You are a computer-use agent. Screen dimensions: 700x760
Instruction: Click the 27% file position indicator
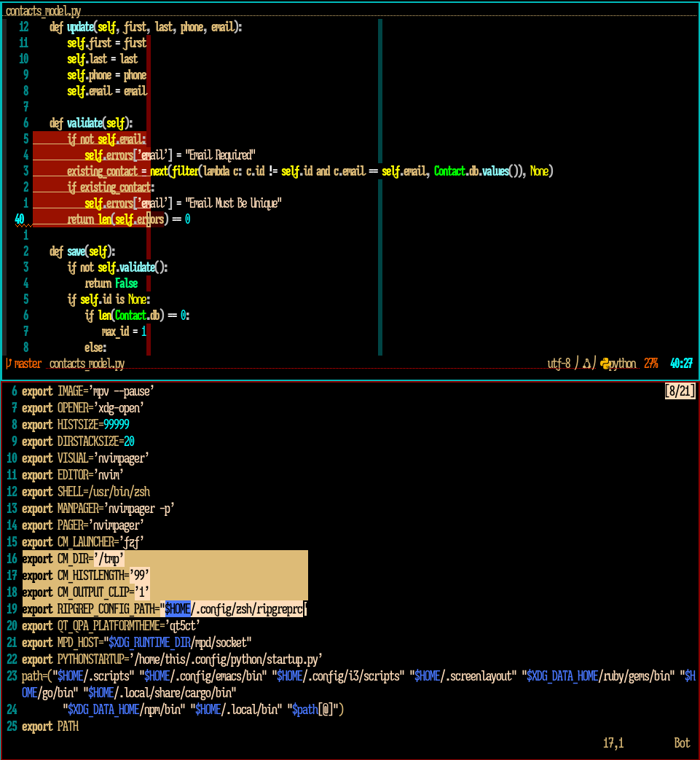[x=651, y=363]
